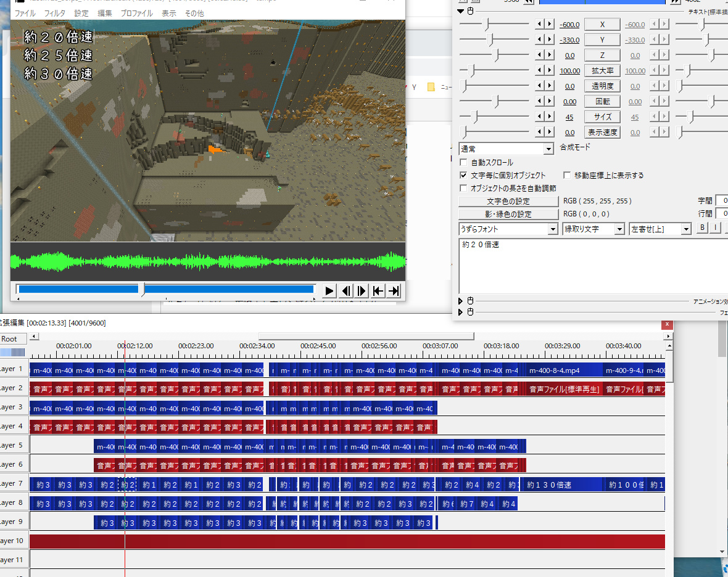
Task: Uncheck 文字毎に個別オブジェクト
Action: click(x=463, y=175)
